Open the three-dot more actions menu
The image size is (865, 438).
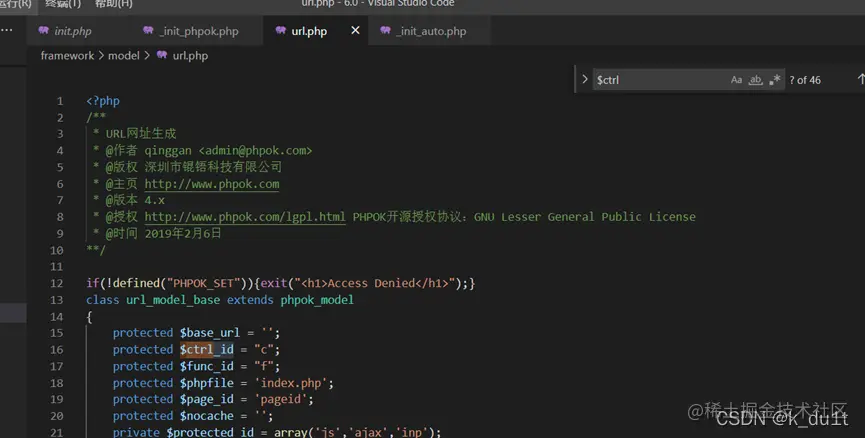tap(7, 30)
